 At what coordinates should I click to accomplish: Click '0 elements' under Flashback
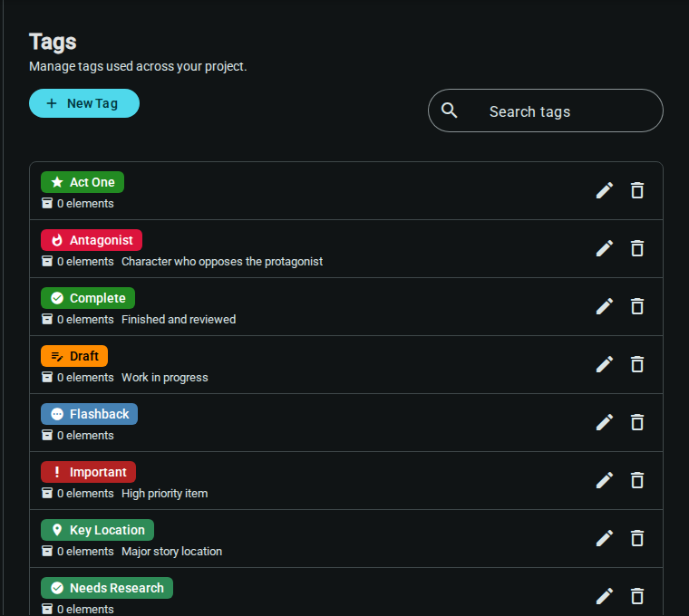85,436
